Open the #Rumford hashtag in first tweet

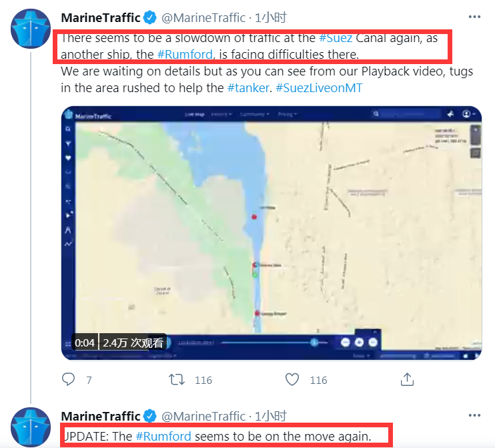[x=185, y=54]
